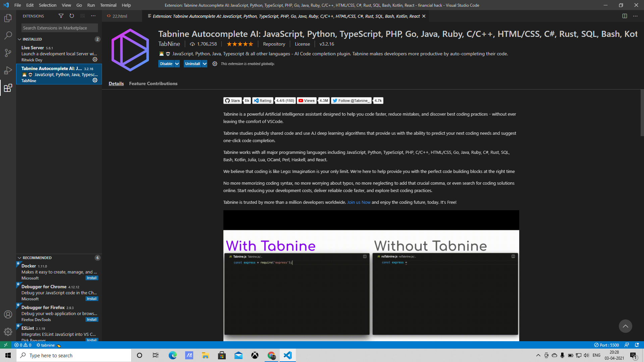Toggle the Disable button for Tabnine
Viewport: 644px width, 362px height.
pos(166,64)
